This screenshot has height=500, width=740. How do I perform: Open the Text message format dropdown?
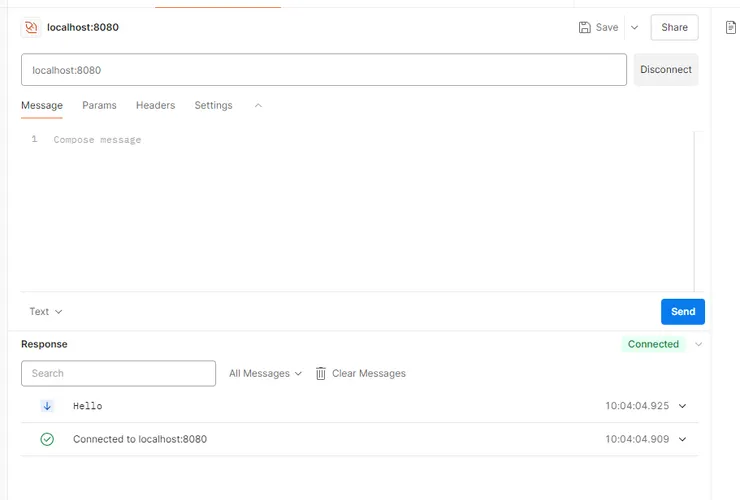46,312
